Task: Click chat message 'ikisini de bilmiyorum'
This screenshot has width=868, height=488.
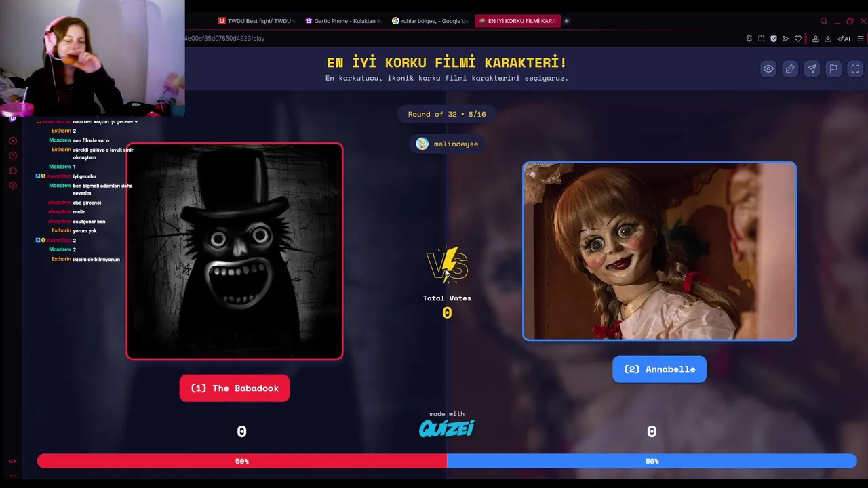Action: pos(96,259)
